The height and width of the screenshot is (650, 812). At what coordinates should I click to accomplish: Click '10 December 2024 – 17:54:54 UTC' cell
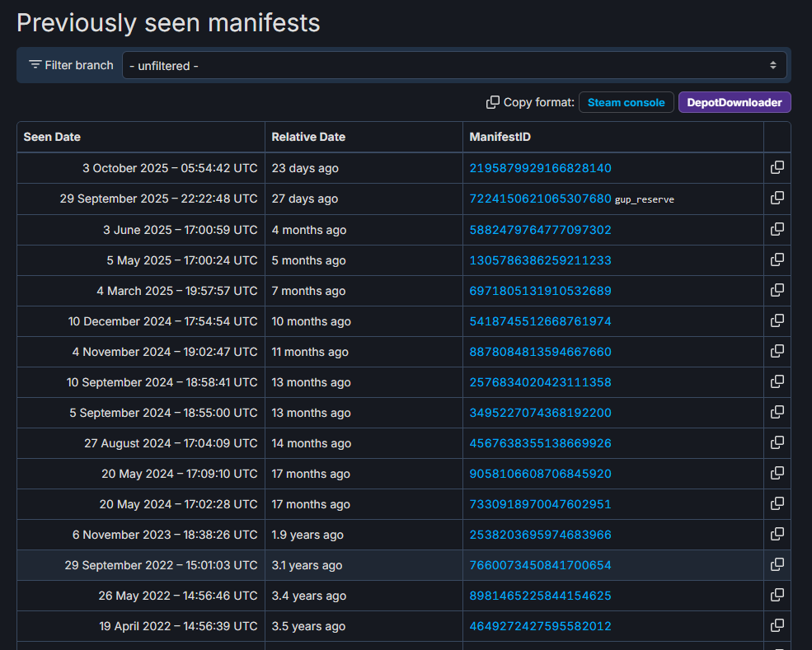pyautogui.click(x=141, y=321)
